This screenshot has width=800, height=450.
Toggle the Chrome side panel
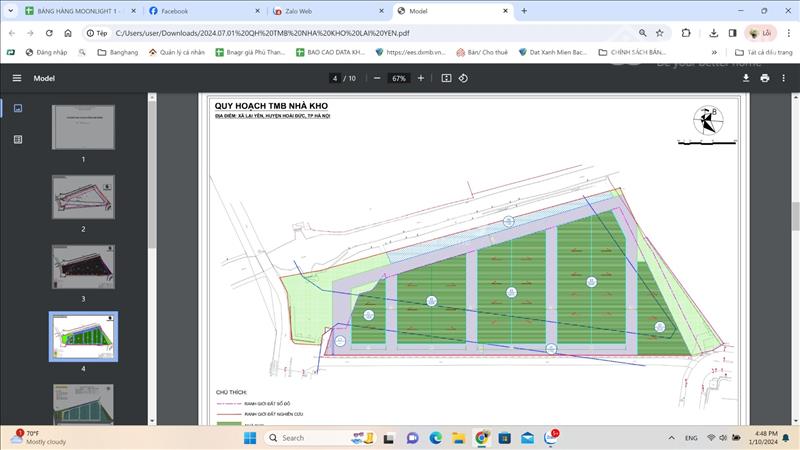[732, 33]
